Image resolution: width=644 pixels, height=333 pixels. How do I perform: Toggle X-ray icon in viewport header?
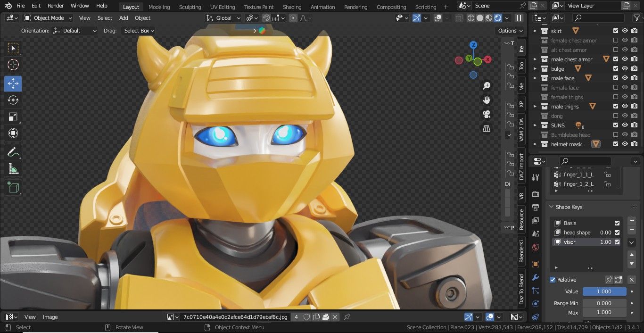point(459,18)
